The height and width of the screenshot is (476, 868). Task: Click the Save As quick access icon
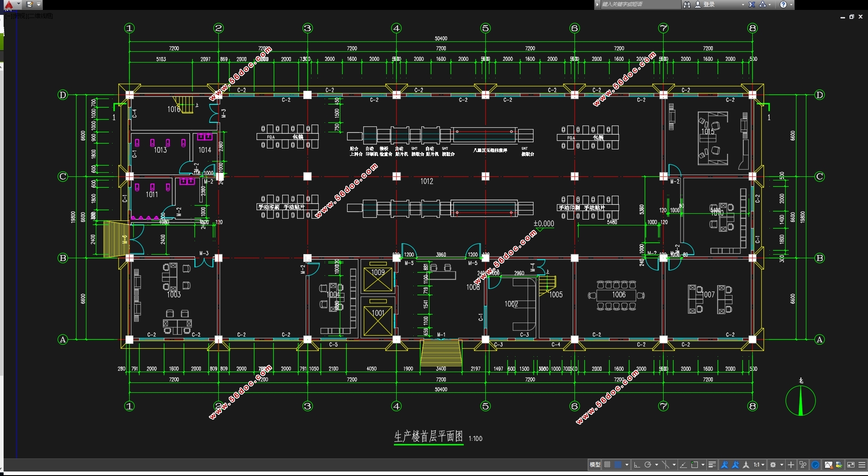coord(30,4)
